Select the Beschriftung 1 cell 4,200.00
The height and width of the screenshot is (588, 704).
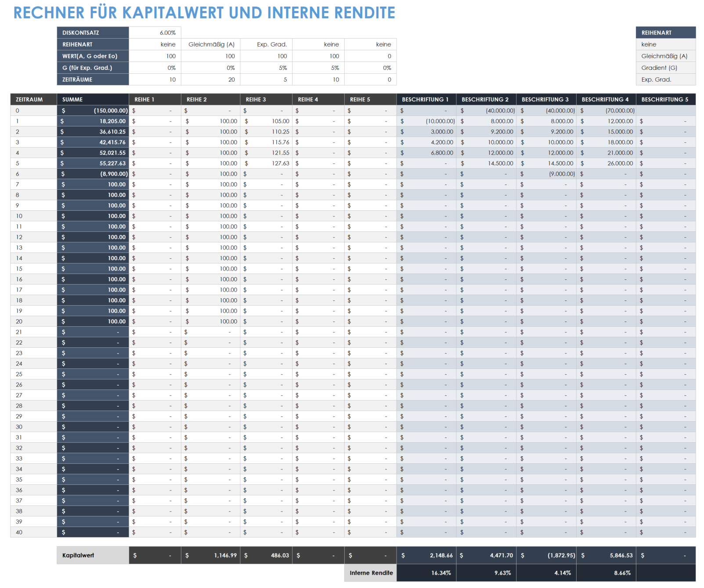coord(426,142)
